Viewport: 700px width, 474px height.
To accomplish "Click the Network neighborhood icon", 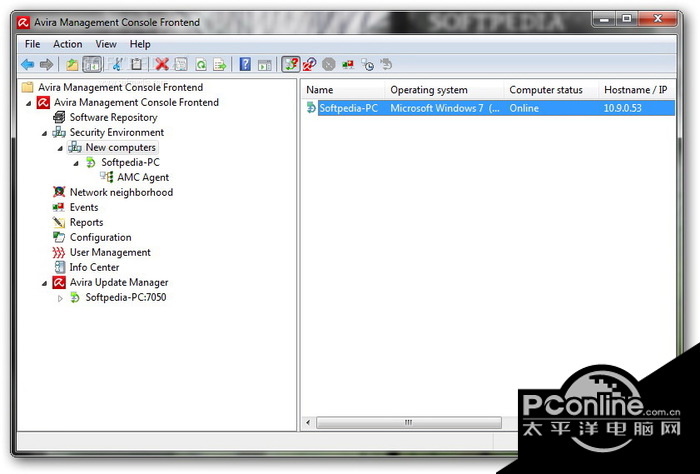I will (x=58, y=192).
